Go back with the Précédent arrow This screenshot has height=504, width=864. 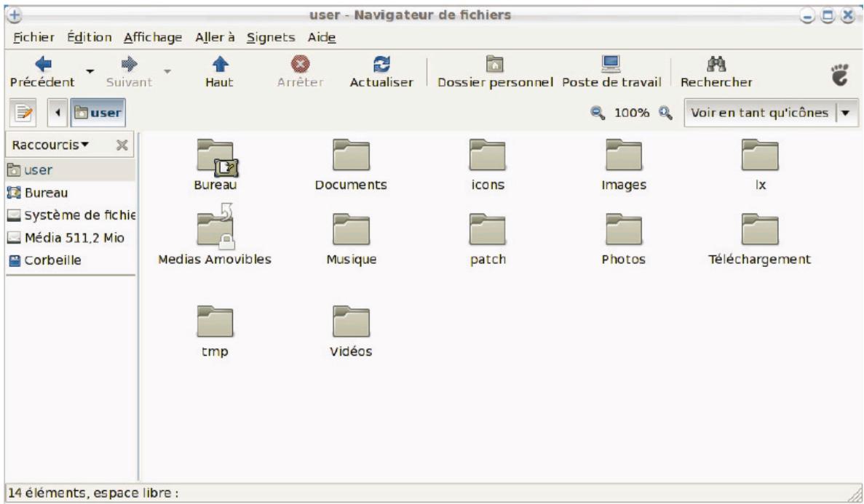(43, 65)
